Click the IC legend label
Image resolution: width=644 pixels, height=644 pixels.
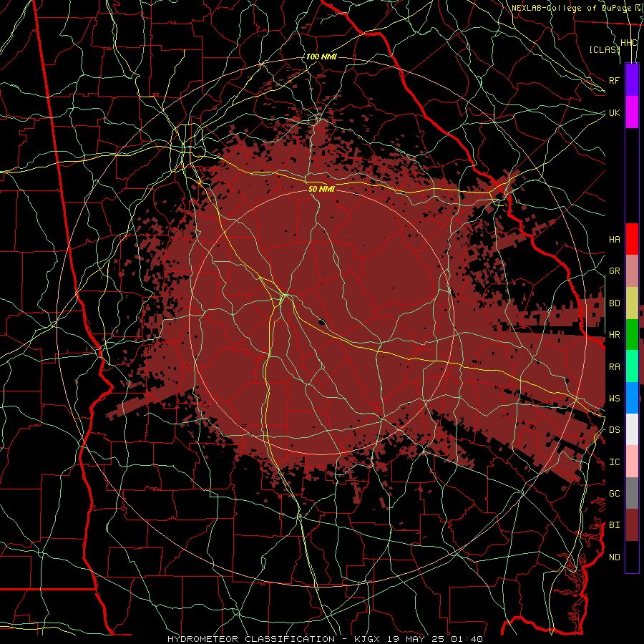(615, 462)
